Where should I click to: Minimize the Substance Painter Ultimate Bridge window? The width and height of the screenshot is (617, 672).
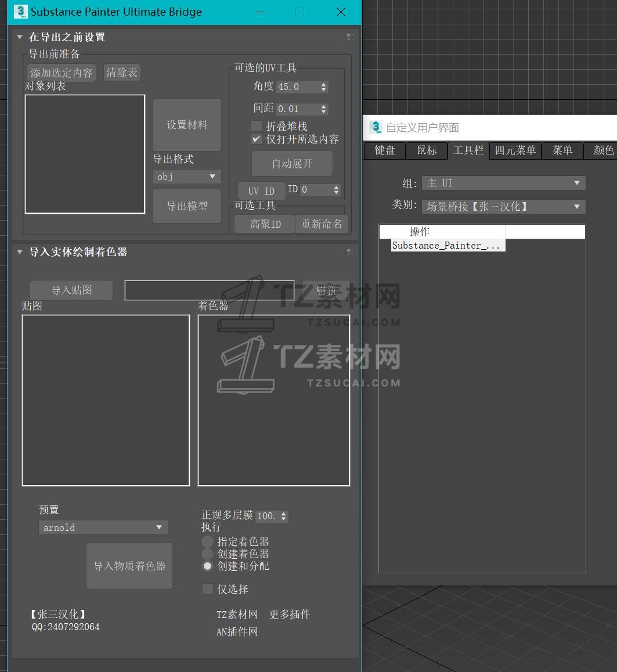pos(259,12)
